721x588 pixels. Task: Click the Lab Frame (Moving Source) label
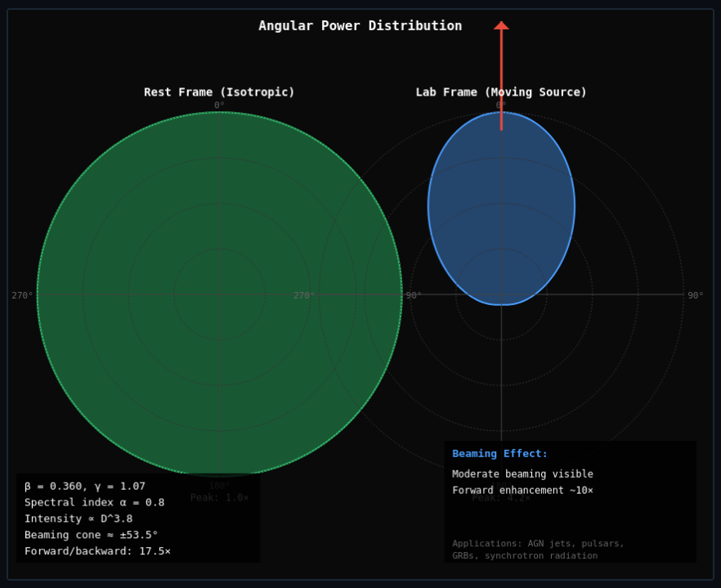tap(501, 92)
